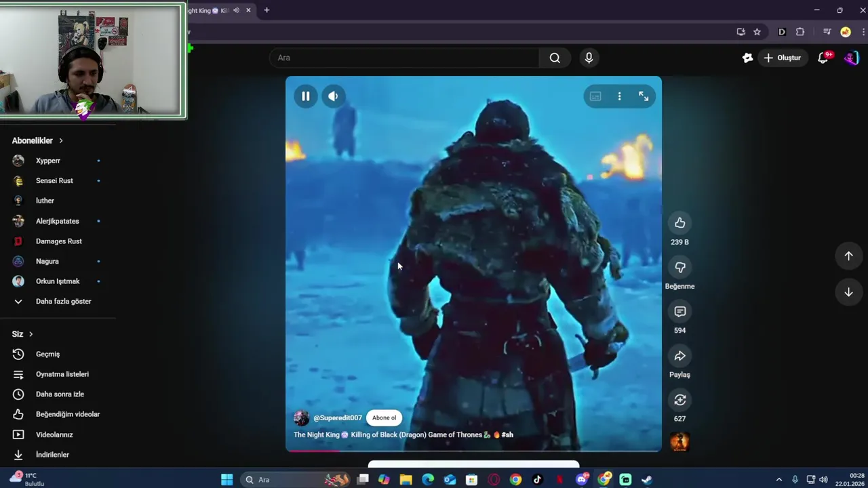Click the install app icon in address bar

point(741,32)
